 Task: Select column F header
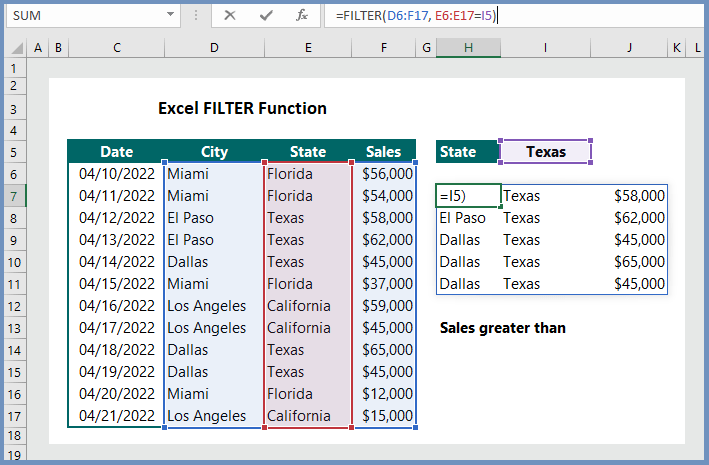click(383, 47)
